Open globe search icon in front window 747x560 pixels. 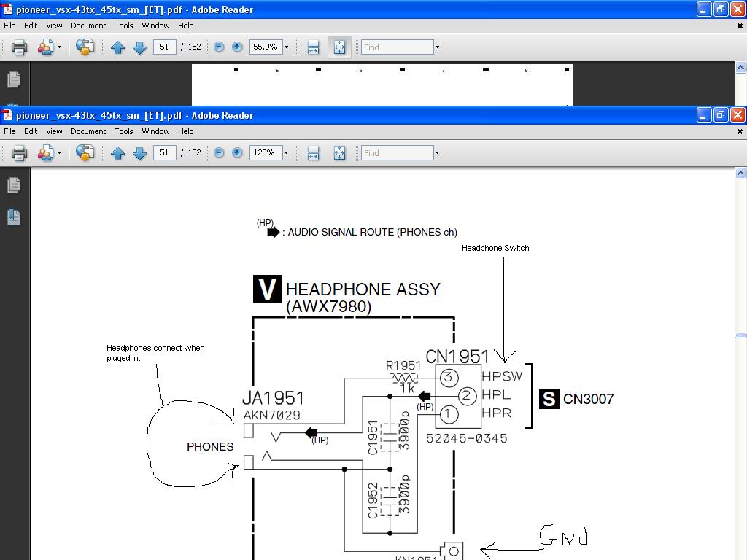[85, 153]
